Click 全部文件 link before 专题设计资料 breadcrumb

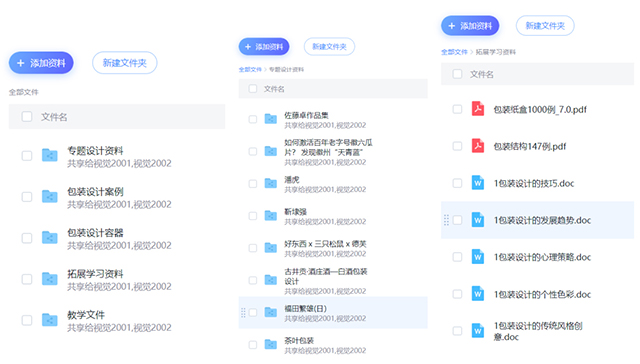pyautogui.click(x=250, y=69)
